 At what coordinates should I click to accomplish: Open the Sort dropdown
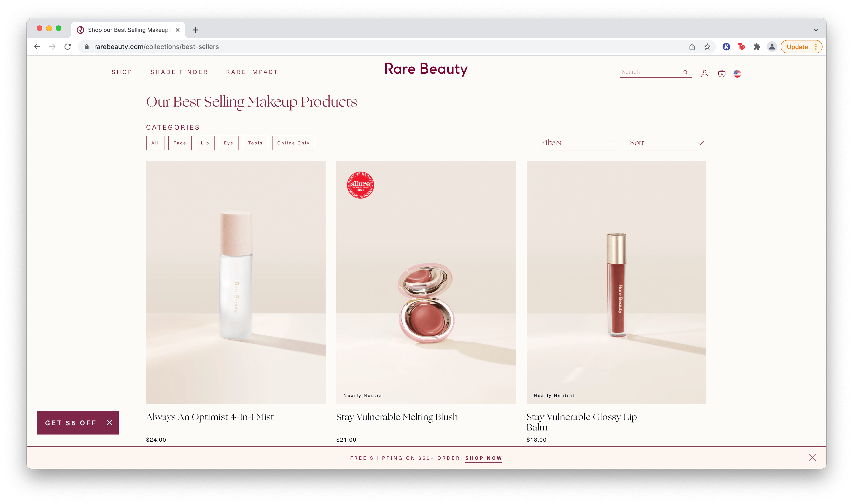[x=667, y=143]
